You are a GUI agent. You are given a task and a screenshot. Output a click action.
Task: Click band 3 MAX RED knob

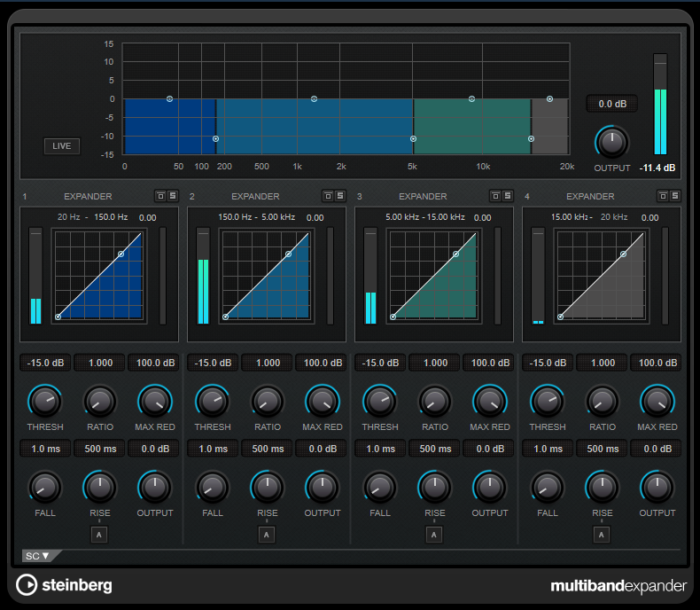(490, 401)
